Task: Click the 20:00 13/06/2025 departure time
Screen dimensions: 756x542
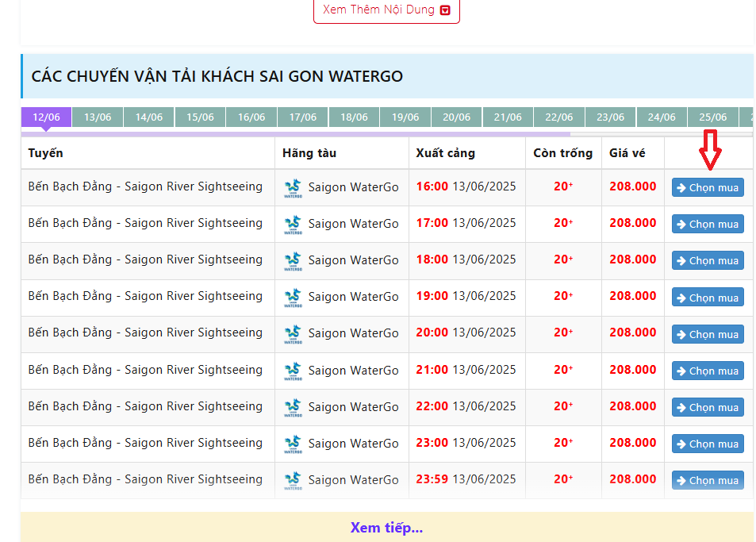Action: click(466, 333)
